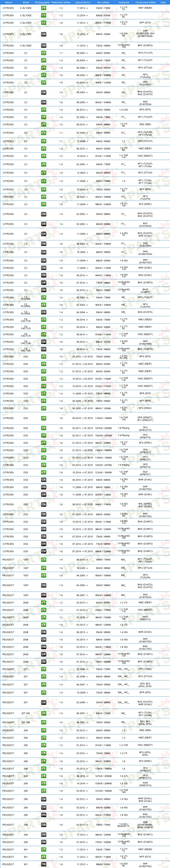Select production date 01.2005 -> in C2 row
The image size is (170, 868).
pos(82,83)
